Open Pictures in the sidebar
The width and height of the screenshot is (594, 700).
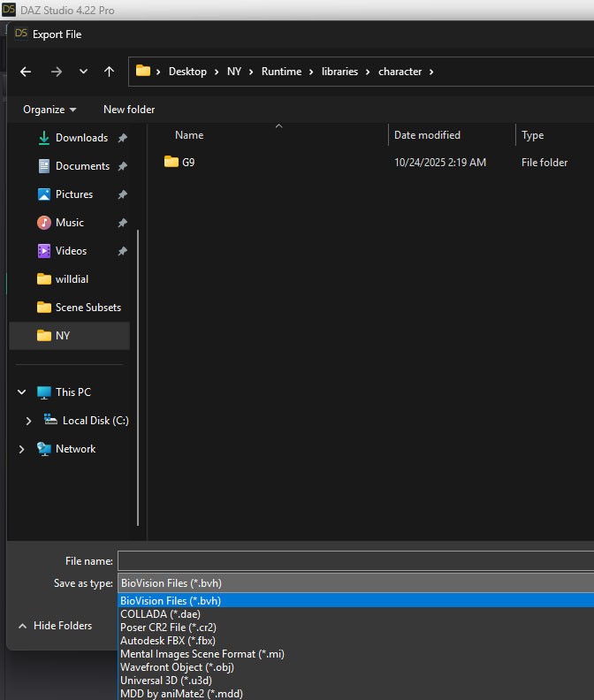(x=74, y=194)
